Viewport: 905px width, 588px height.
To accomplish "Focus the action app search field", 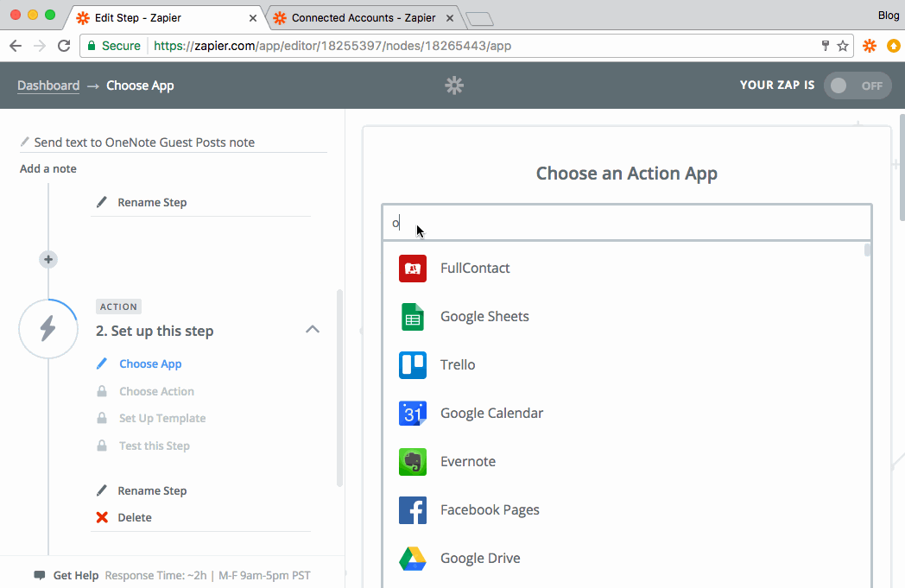I will coord(626,223).
